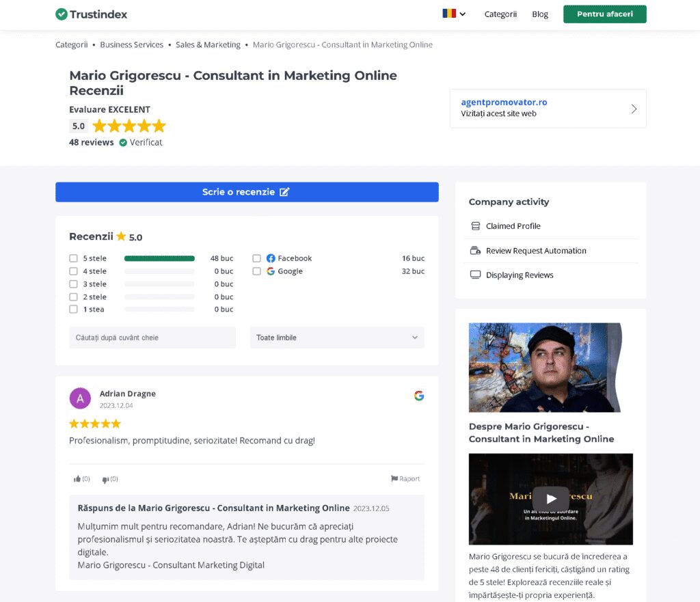Click the Displaying Reviews monitor icon
This screenshot has height=602, width=700.
tap(476, 275)
